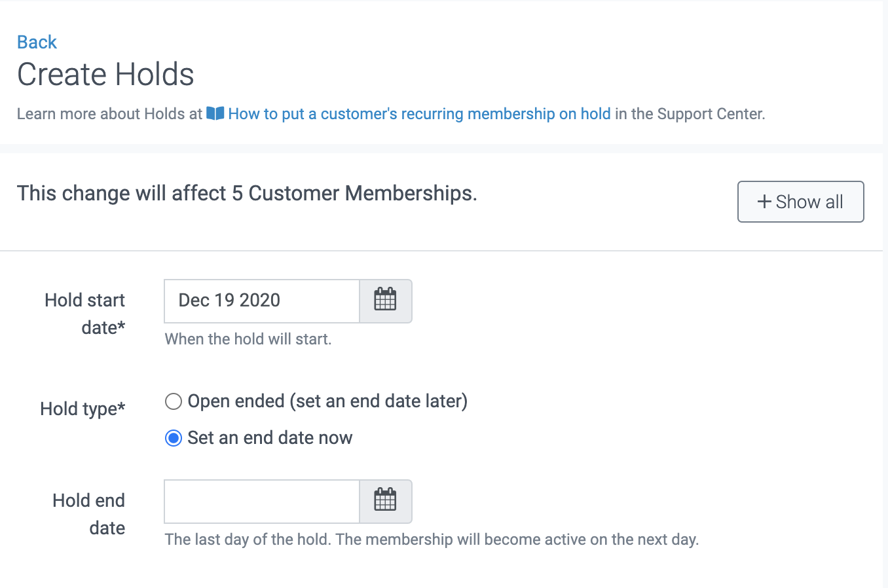888x588 pixels.
Task: Select the calendar icon next to Dec 19 2020
Action: tap(385, 300)
